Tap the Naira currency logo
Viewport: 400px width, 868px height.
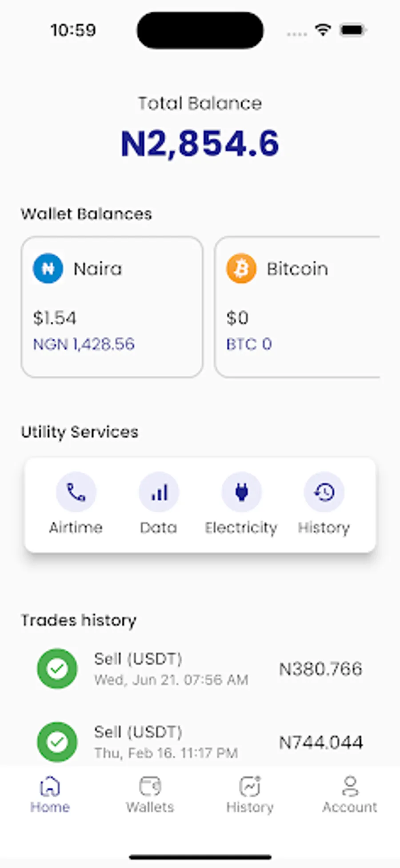point(48,268)
